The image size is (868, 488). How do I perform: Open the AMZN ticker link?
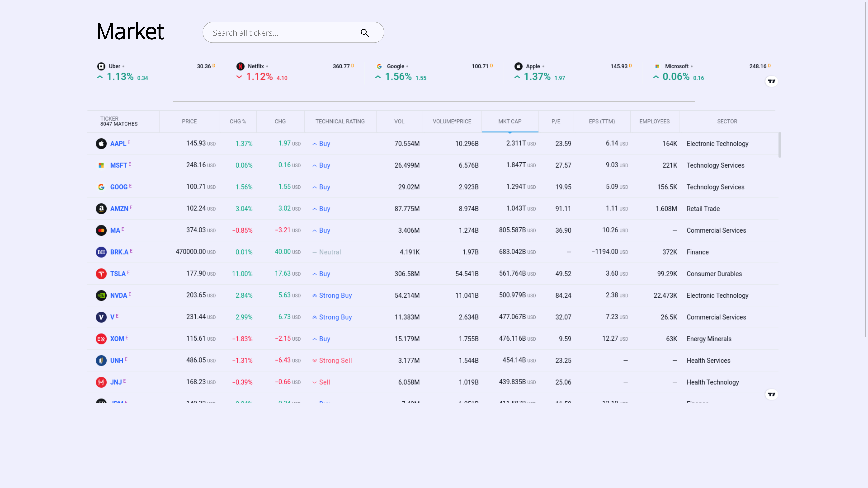[x=119, y=209]
